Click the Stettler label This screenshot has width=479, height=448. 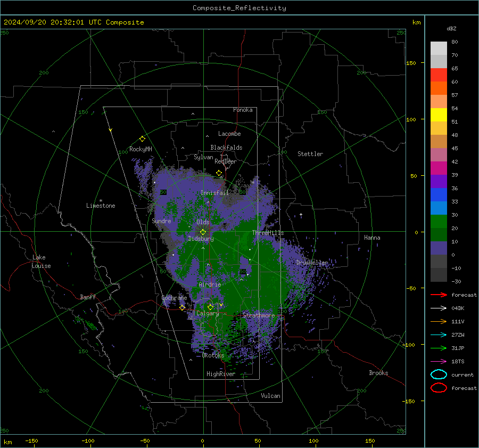pyautogui.click(x=310, y=154)
